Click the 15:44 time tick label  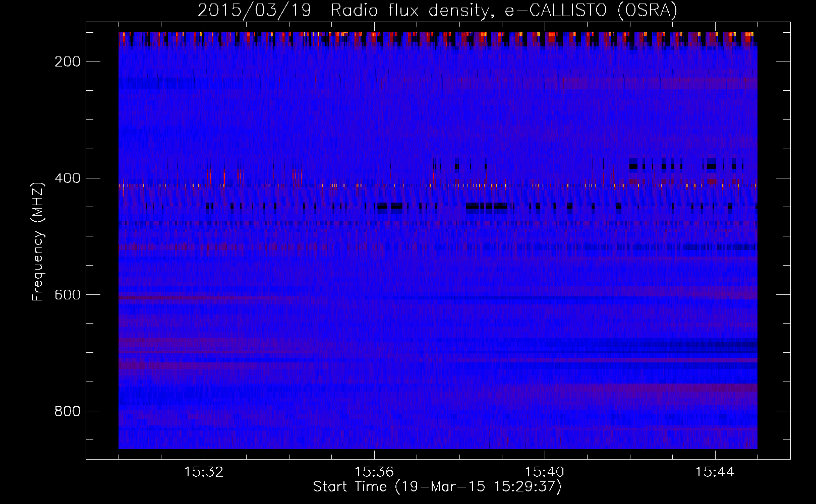point(715,472)
